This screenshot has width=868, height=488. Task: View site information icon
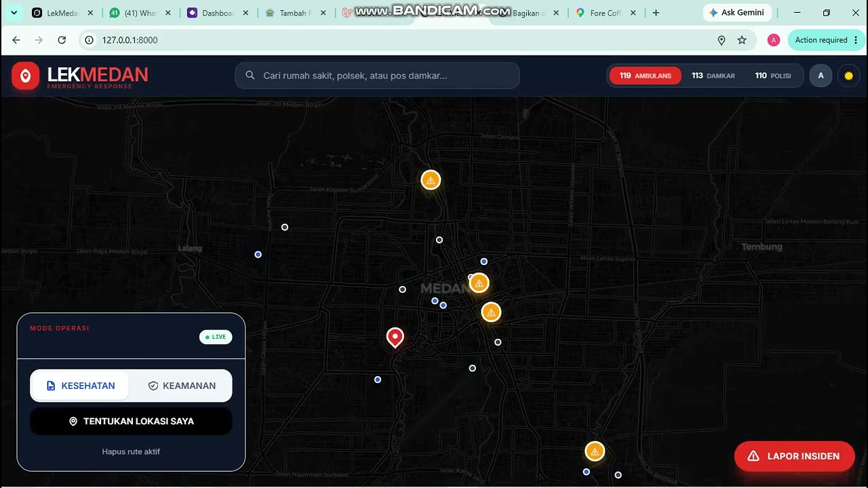(x=89, y=40)
